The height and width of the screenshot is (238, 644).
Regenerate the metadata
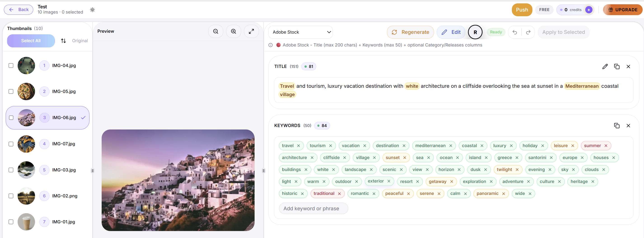[410, 32]
